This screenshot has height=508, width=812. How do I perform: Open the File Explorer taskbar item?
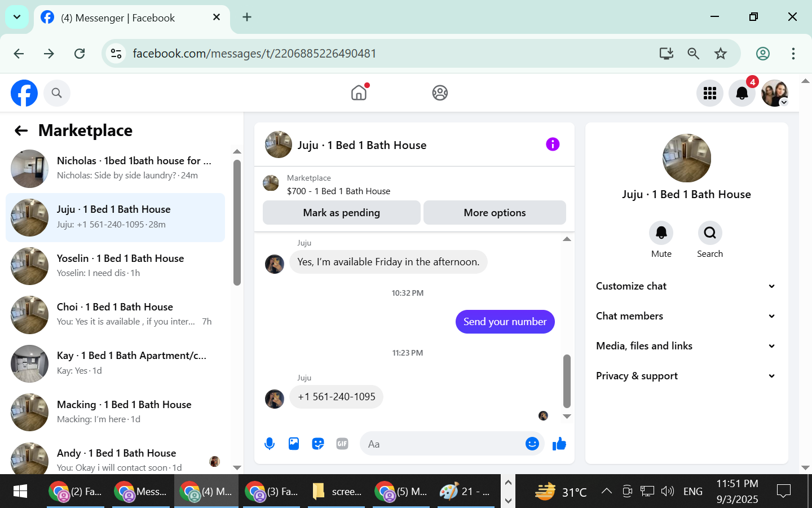(337, 492)
